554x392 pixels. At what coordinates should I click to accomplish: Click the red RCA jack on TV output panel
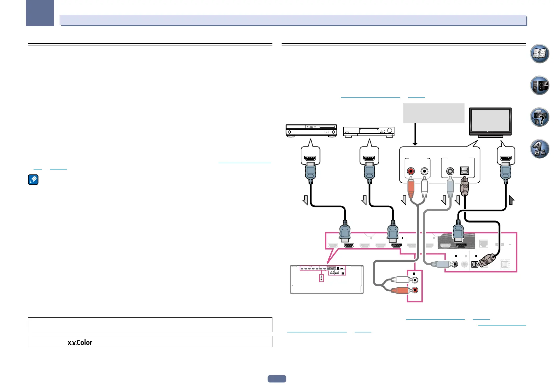411,171
